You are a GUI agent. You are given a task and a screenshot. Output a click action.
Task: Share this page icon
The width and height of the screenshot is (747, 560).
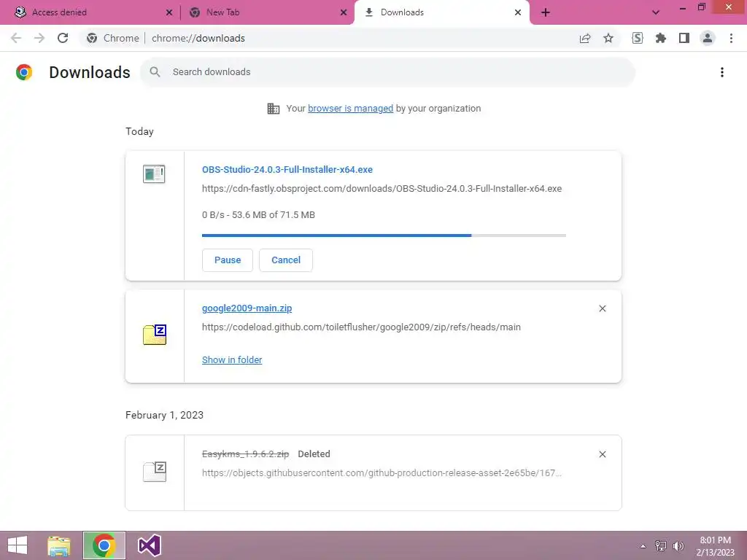coord(585,38)
